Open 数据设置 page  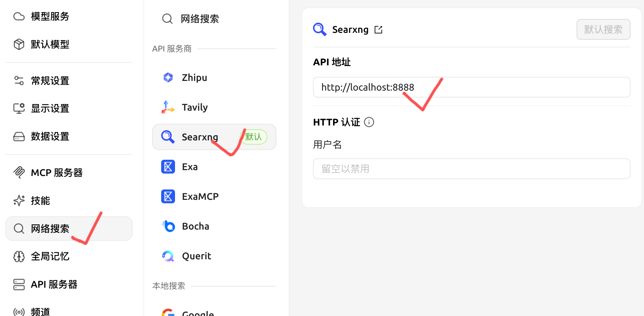pyautogui.click(x=69, y=137)
